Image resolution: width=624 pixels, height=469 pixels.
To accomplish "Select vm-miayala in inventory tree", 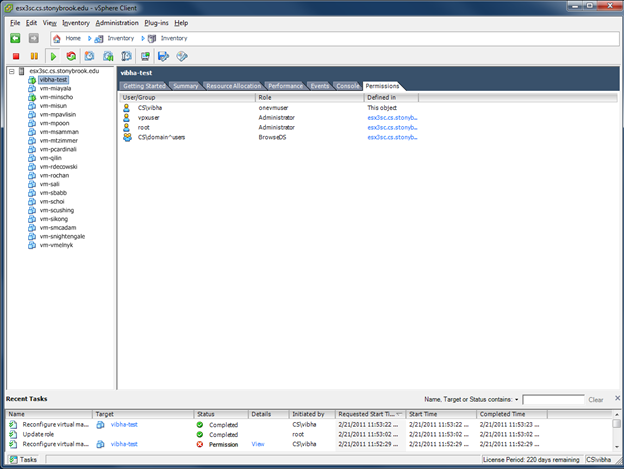I will click(x=55, y=89).
